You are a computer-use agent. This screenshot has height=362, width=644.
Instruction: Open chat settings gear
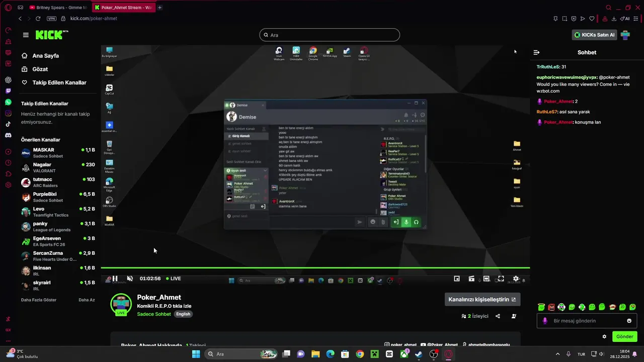tap(604, 336)
